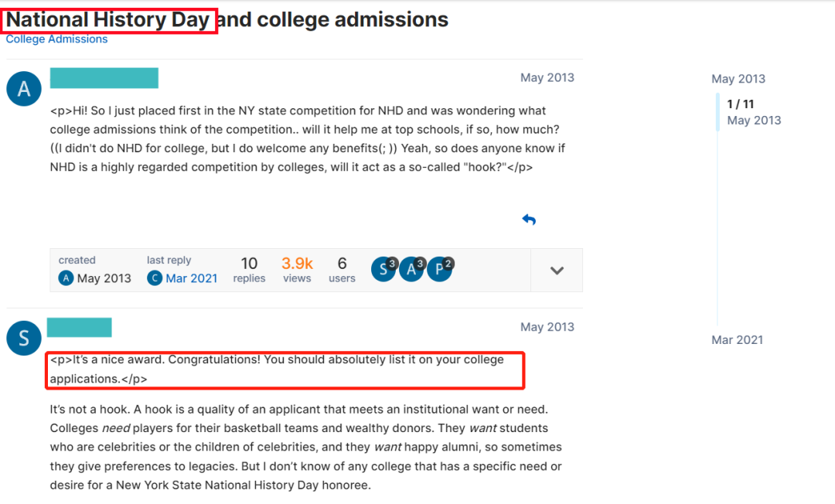Viewport: 835px width, 504px height.
Task: Click small "A" avatar under "created"
Action: (x=66, y=278)
